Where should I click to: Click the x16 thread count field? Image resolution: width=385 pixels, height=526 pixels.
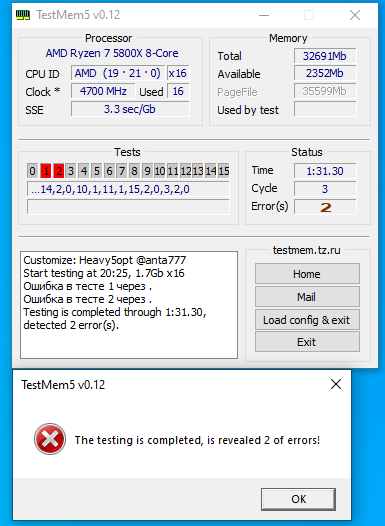[x=178, y=73]
